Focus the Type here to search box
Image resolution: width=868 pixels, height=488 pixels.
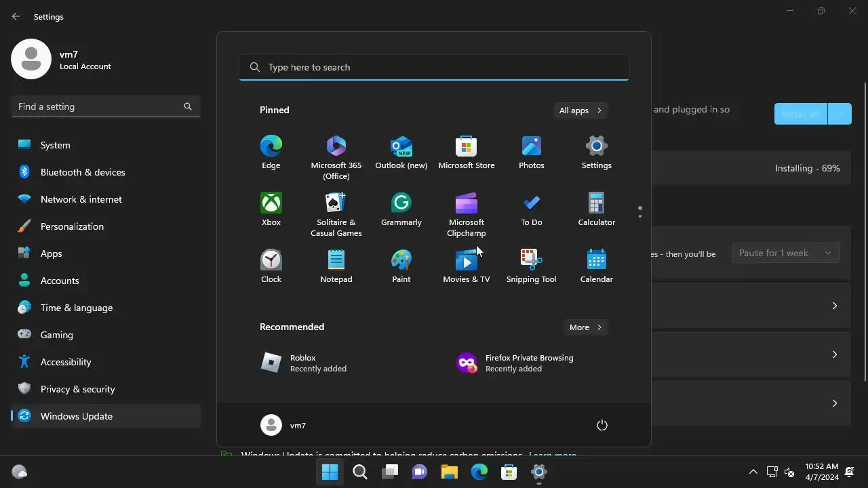point(434,67)
